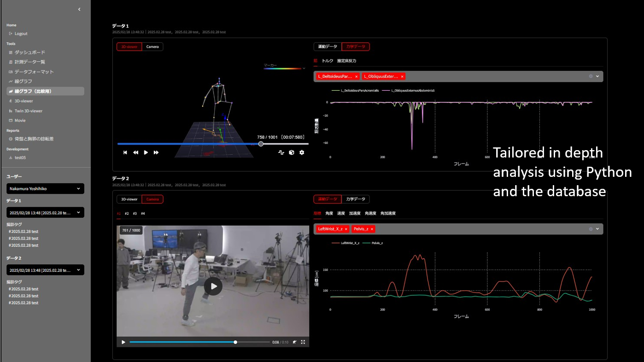Select 3D-viewer toggle in データ1 panel

[129, 47]
